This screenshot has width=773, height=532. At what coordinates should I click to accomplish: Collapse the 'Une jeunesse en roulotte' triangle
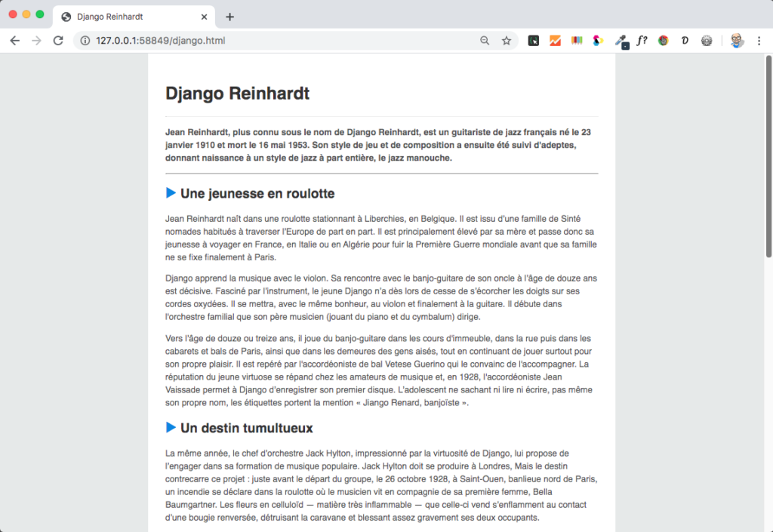(171, 192)
